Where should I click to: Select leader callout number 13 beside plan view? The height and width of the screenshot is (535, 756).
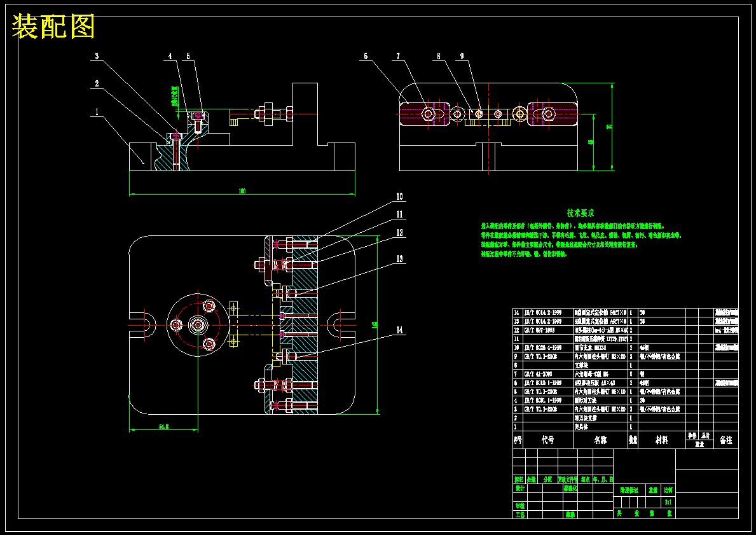[x=399, y=259]
